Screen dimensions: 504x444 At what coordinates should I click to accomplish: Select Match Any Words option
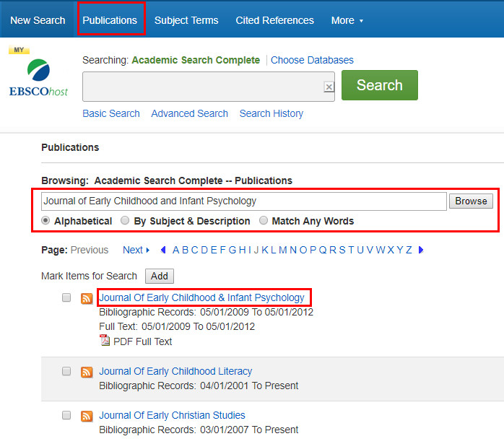[x=264, y=220]
